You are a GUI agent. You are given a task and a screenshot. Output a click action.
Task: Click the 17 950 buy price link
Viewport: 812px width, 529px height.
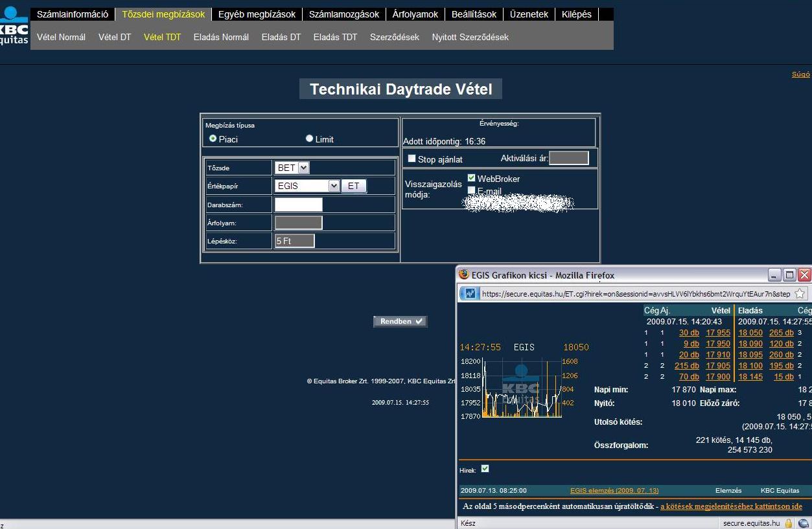(x=718, y=344)
